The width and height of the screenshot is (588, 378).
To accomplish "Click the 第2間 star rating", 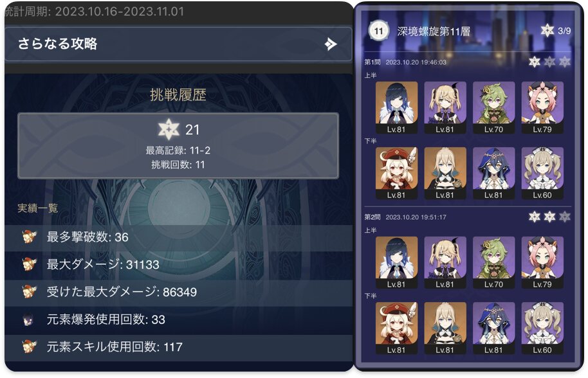I will tap(549, 217).
